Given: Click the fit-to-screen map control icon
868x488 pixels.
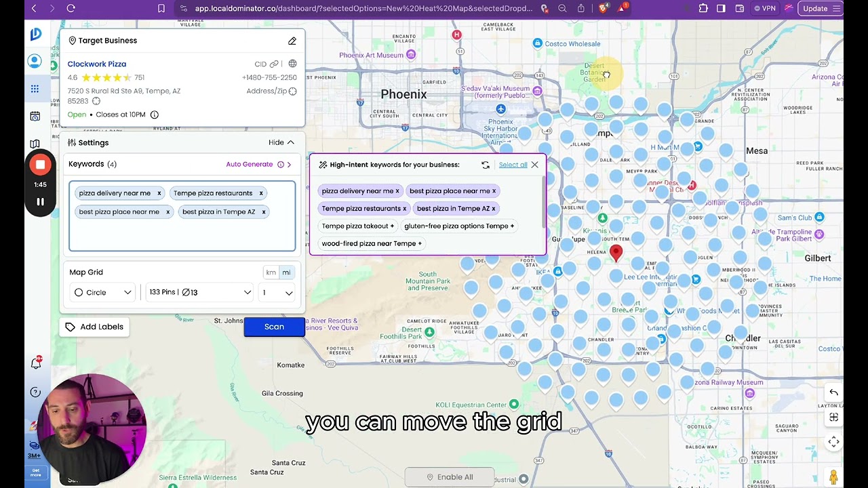Looking at the screenshot, I should [833, 417].
